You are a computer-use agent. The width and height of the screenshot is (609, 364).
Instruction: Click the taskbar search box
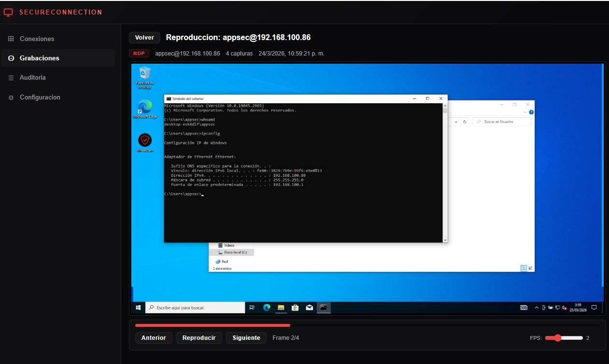pyautogui.click(x=195, y=308)
